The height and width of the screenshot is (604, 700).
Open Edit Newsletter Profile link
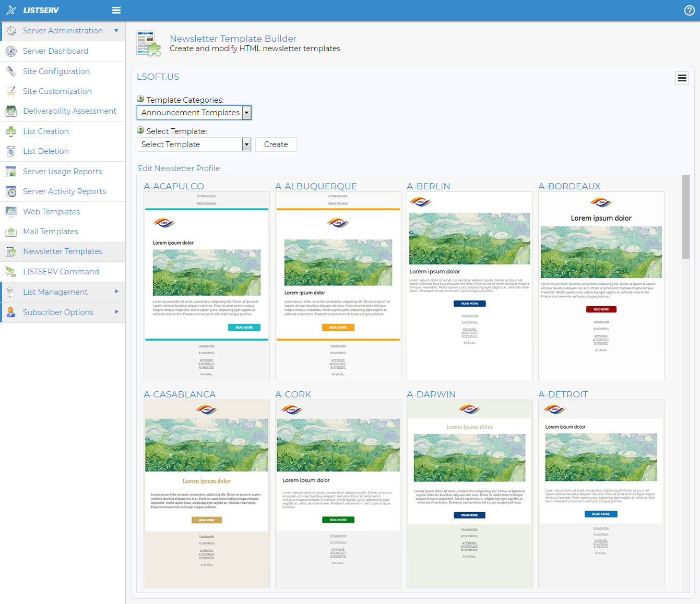click(179, 168)
